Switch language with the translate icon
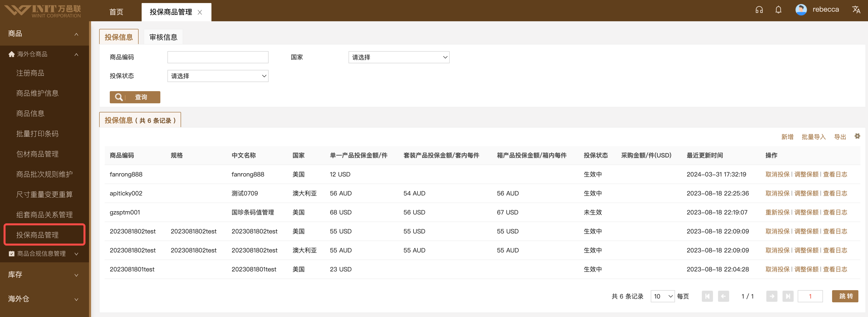 pos(856,10)
